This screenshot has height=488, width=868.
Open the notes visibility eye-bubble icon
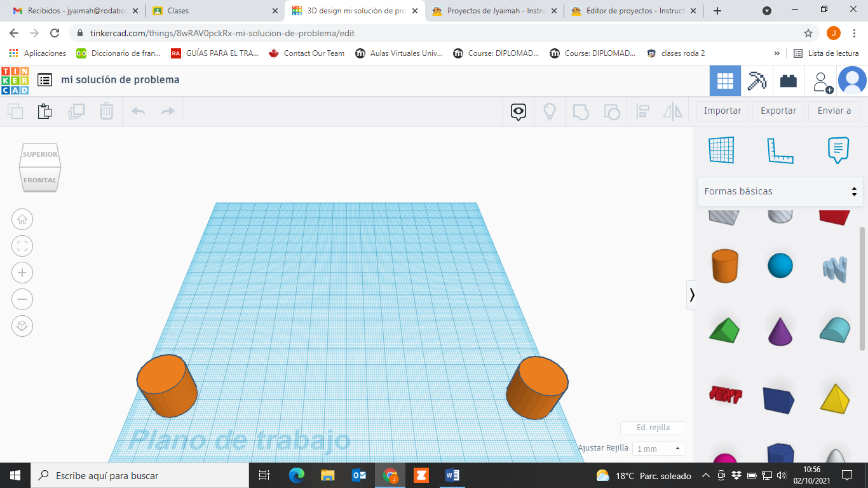click(519, 112)
